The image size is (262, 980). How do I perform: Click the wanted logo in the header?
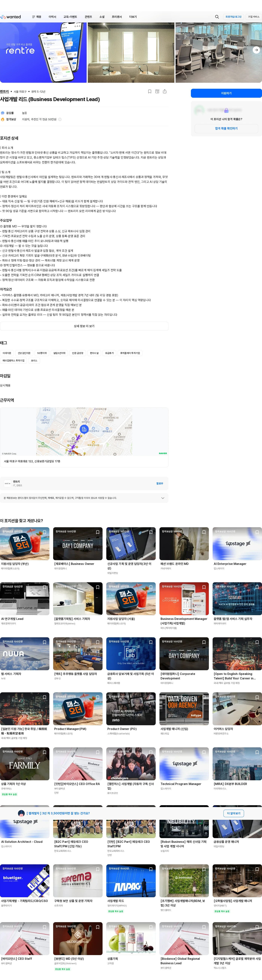11,17
